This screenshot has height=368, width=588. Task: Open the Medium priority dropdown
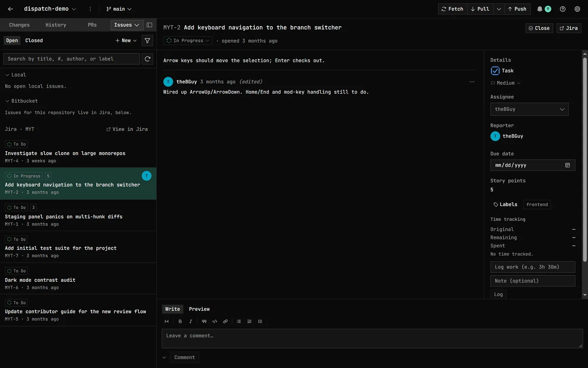coord(506,83)
